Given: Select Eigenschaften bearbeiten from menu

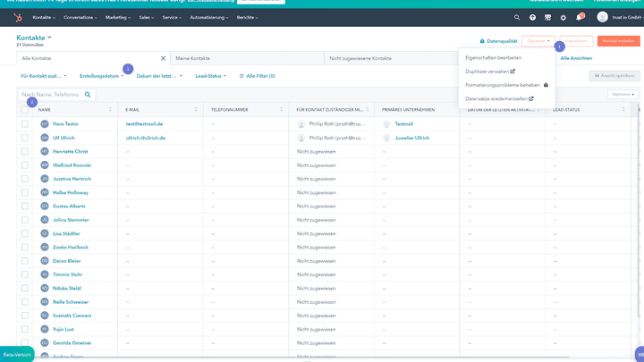Looking at the screenshot, I should (x=493, y=58).
